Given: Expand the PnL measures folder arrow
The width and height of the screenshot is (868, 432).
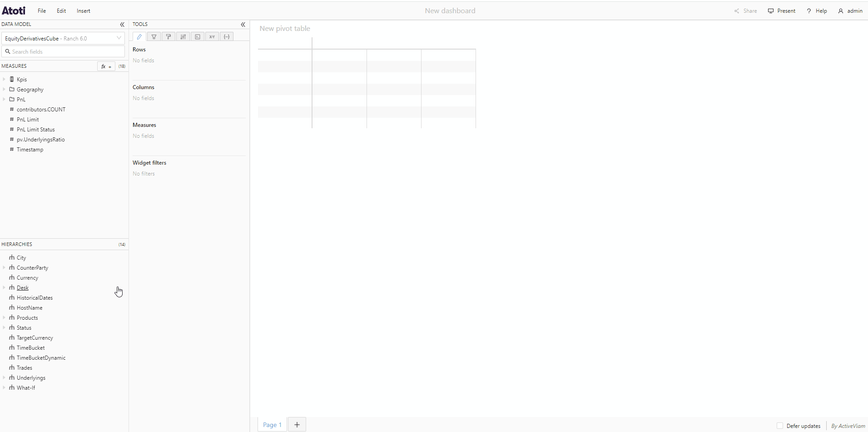Looking at the screenshot, I should pos(4,99).
